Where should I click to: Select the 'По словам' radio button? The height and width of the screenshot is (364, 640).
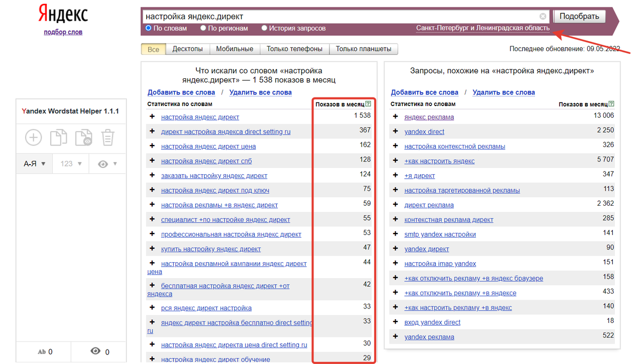tap(149, 28)
